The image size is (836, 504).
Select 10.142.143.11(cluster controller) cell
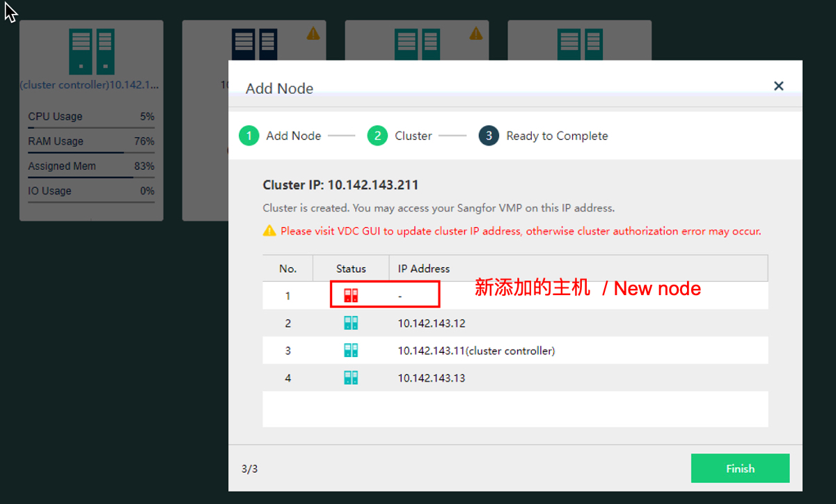tap(477, 351)
